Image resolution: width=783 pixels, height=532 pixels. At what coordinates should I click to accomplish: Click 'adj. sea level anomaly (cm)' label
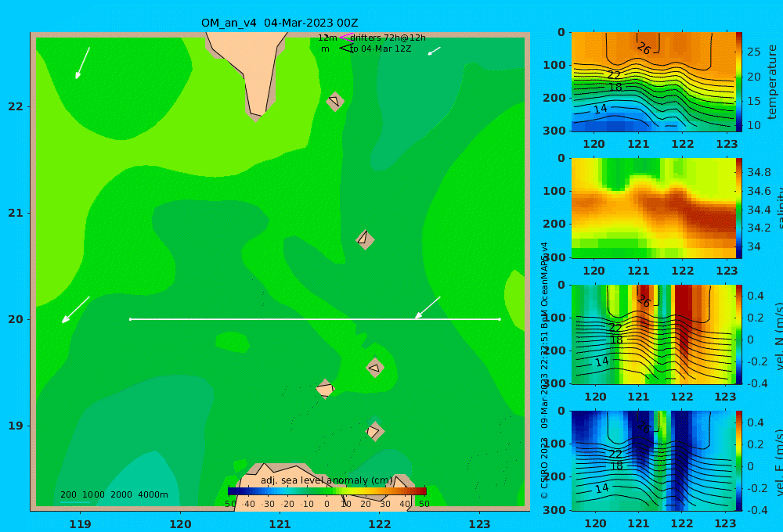(327, 480)
